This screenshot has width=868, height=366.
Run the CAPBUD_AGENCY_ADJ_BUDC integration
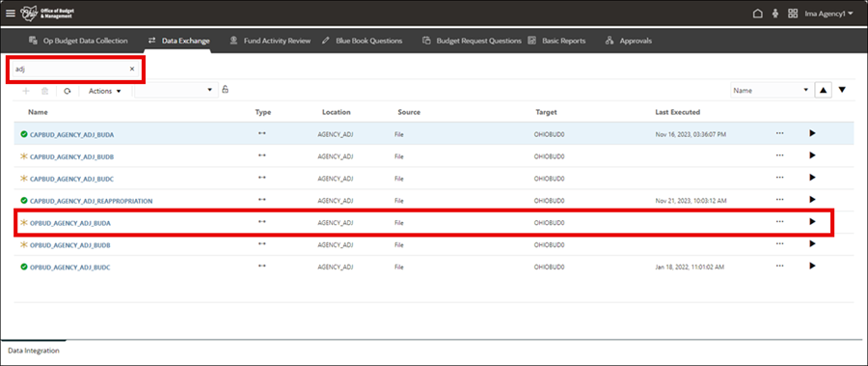point(812,177)
